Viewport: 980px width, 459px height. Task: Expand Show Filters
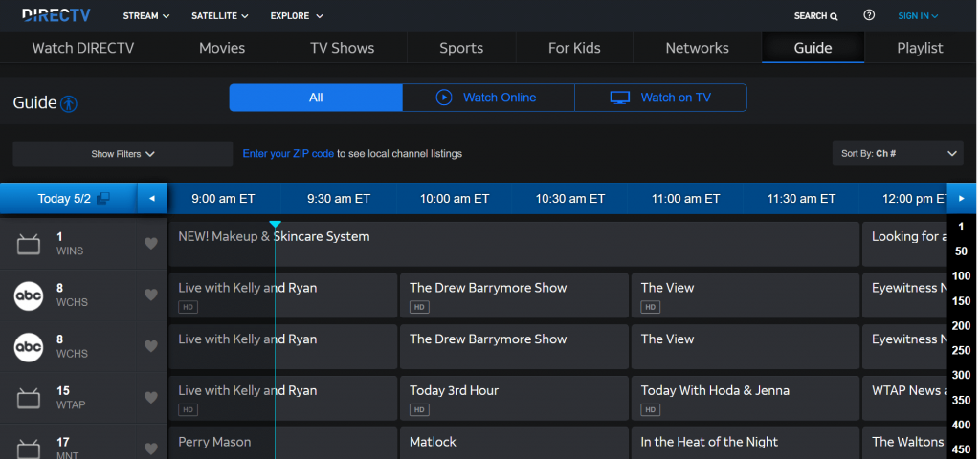(122, 154)
